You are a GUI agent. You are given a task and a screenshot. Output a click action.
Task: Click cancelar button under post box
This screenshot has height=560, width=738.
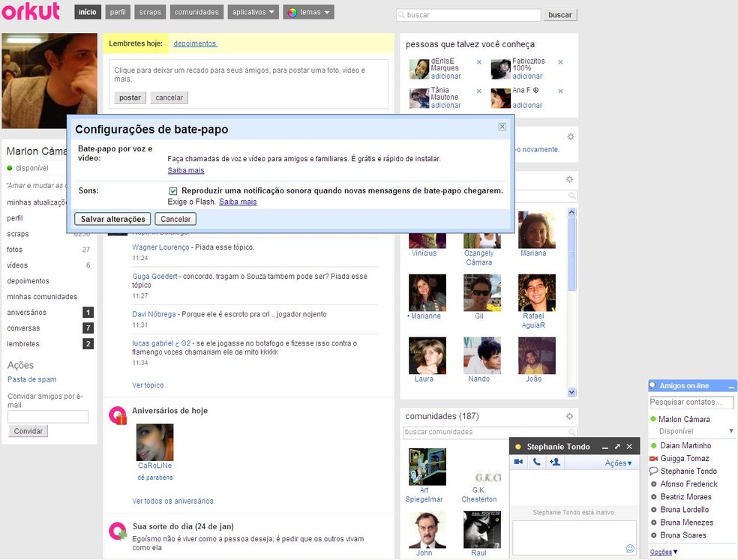pos(169,97)
